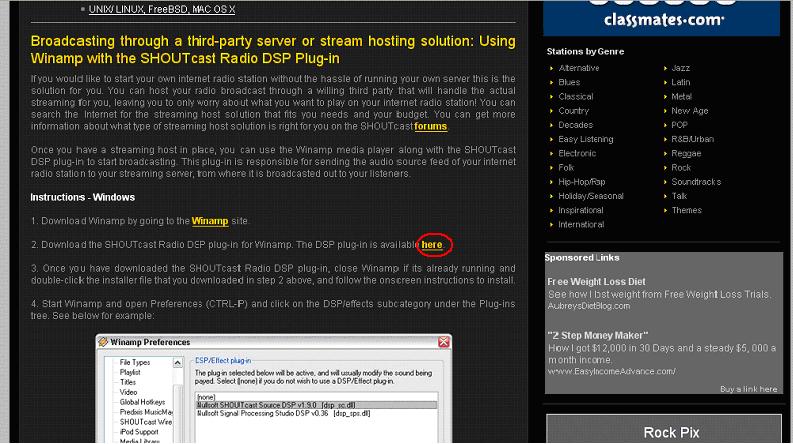This screenshot has width=793, height=444.
Task: Browse Soundtracks stations
Action: (x=696, y=182)
